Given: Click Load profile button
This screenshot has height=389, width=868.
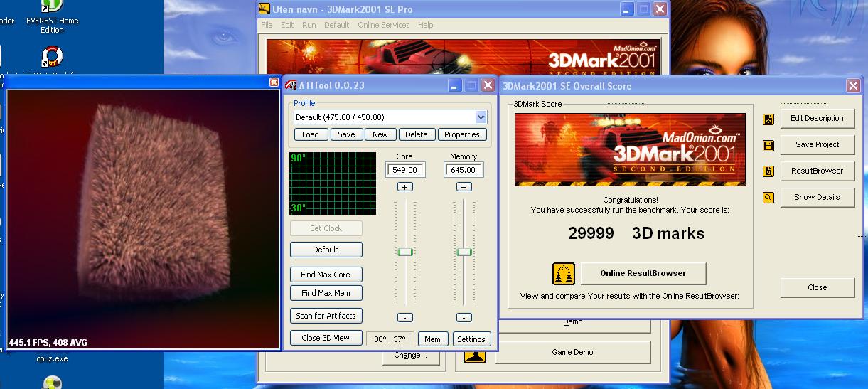Looking at the screenshot, I should click(x=311, y=134).
